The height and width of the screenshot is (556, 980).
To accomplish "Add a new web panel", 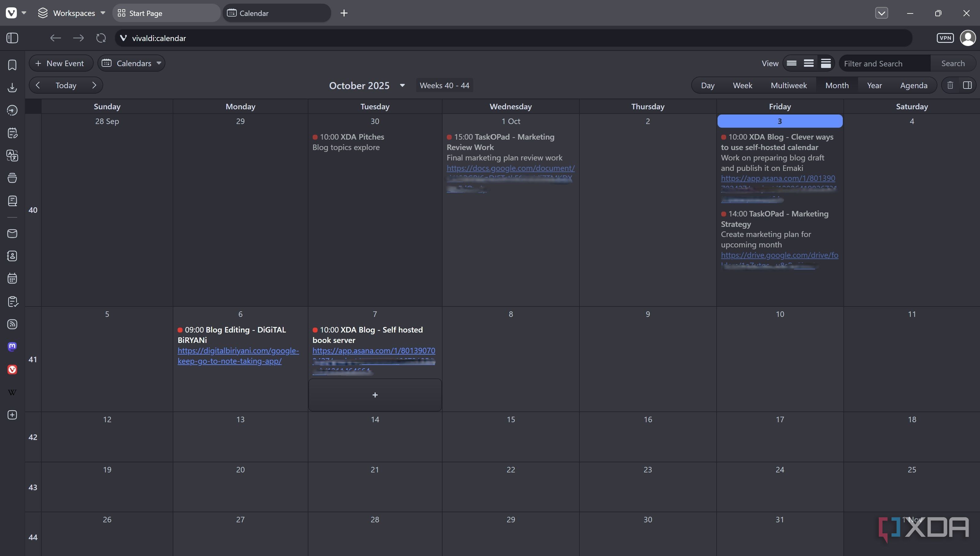I will click(x=12, y=415).
